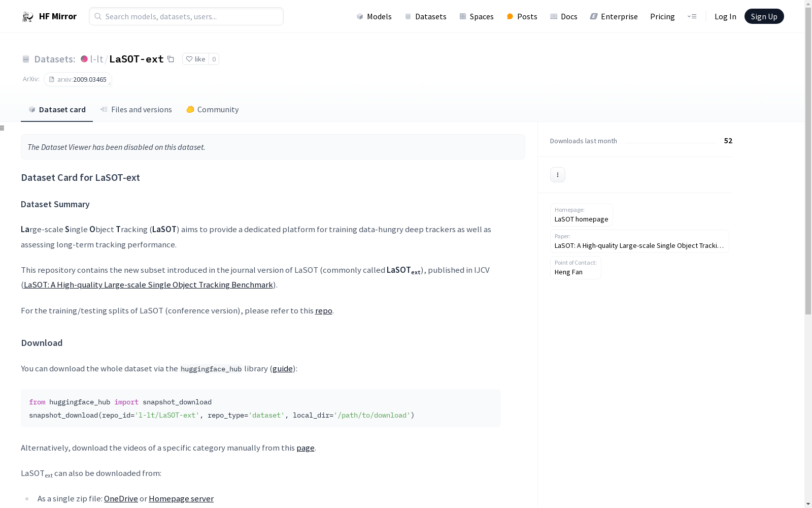The height and width of the screenshot is (508, 812).
Task: Click the HF Mirror logo icon
Action: (x=28, y=17)
